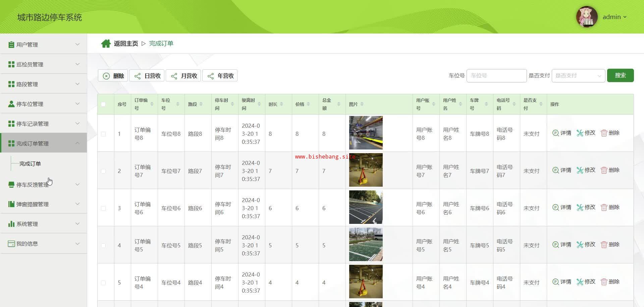Image resolution: width=644 pixels, height=307 pixels.
Task: Open the 是否支付 dropdown filter
Action: pyautogui.click(x=578, y=76)
